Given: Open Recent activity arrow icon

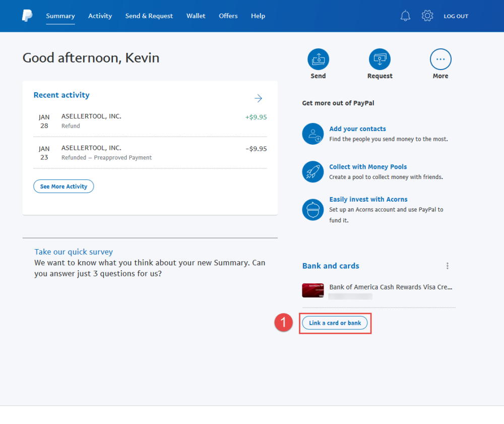Looking at the screenshot, I should pos(258,98).
